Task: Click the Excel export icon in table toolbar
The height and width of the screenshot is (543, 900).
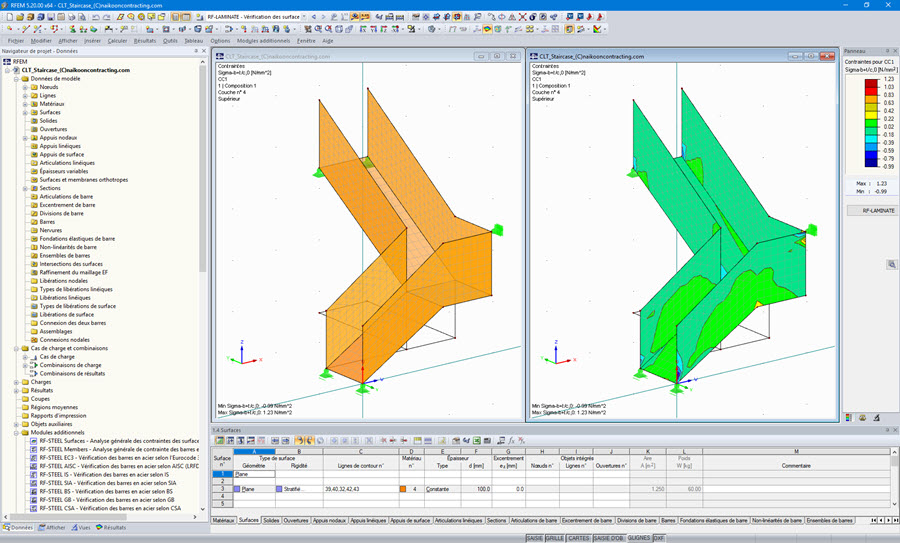Action: pos(476,440)
